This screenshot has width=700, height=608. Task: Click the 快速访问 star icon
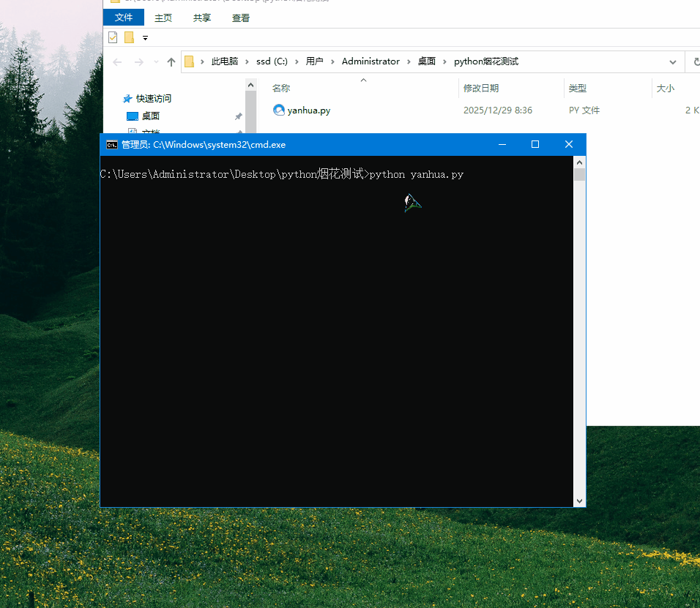point(127,99)
